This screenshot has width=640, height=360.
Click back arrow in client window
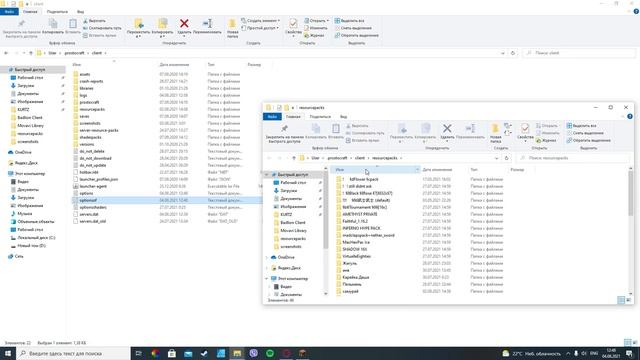(x=6, y=53)
